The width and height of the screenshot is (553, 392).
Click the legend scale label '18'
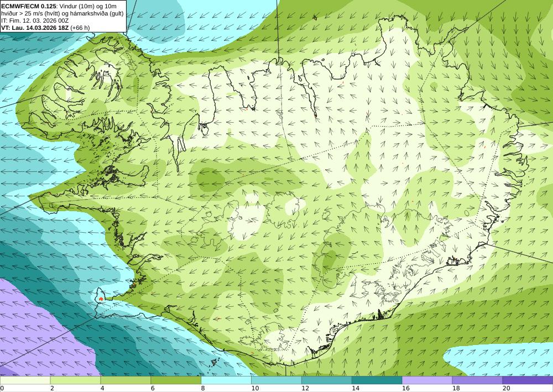pos(456,389)
